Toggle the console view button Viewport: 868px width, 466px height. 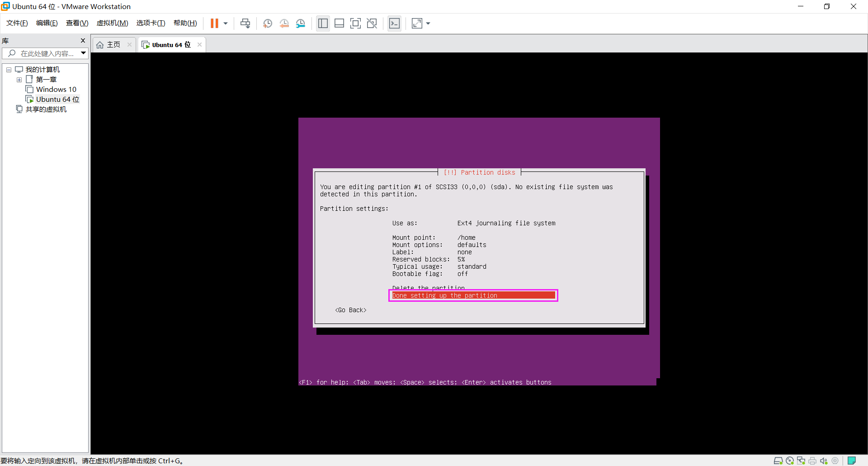coord(394,24)
